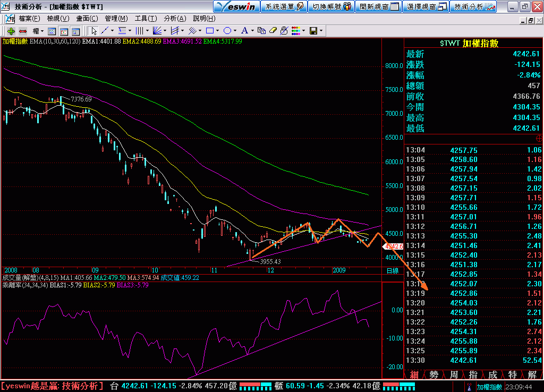Switch to the 周 tab
The width and height of the screenshot is (544, 392).
454,374
